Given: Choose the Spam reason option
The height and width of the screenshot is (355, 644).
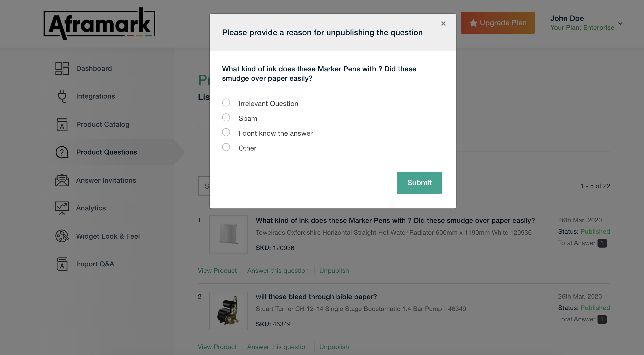Looking at the screenshot, I should pos(226,117).
